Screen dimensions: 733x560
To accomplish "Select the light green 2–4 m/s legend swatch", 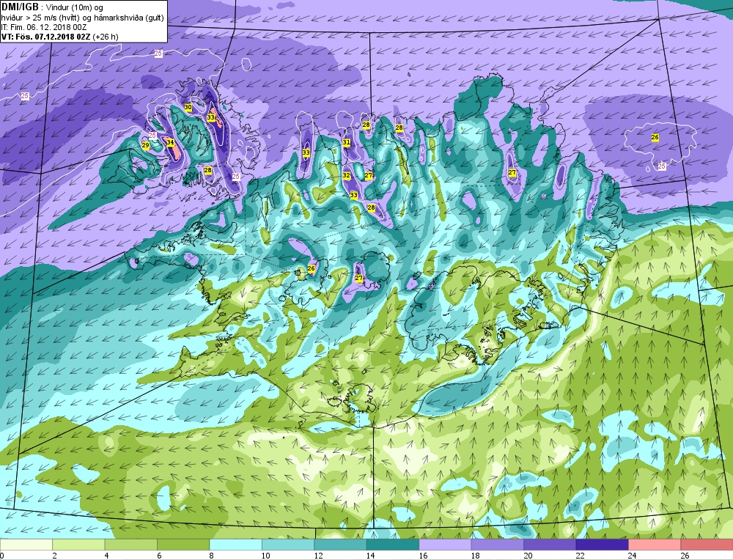I will pos(78,545).
